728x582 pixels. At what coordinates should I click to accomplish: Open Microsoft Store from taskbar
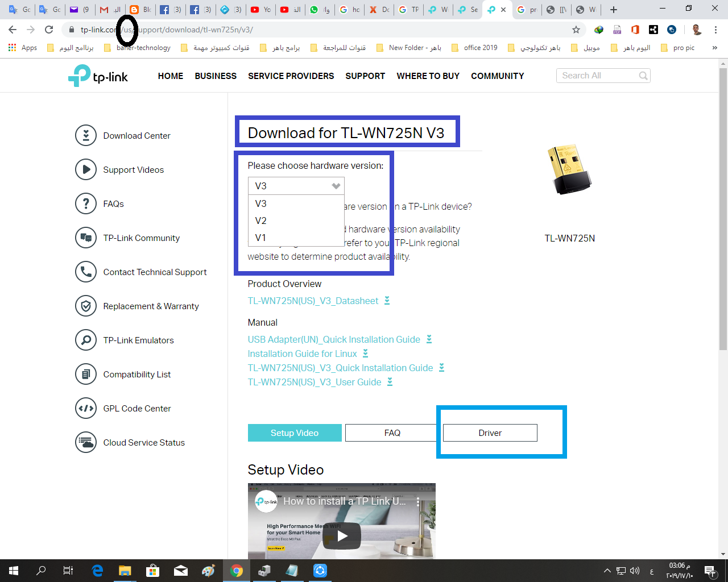click(x=152, y=571)
